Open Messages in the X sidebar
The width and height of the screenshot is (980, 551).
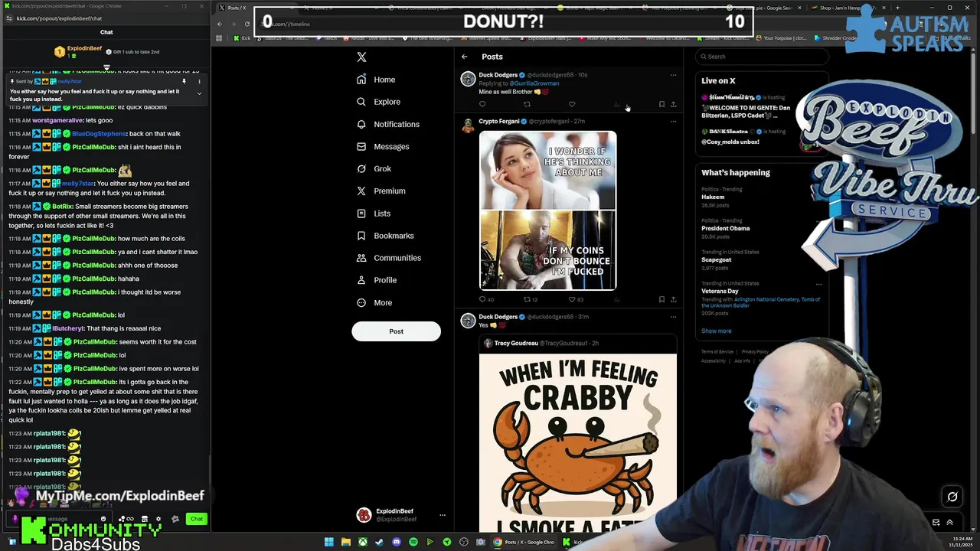tap(383, 146)
